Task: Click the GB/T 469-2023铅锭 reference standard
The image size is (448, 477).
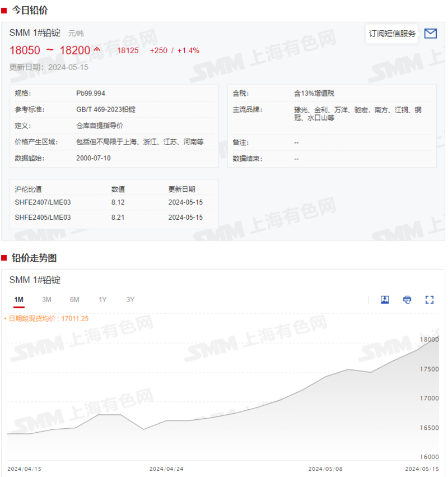Action: 106,109
